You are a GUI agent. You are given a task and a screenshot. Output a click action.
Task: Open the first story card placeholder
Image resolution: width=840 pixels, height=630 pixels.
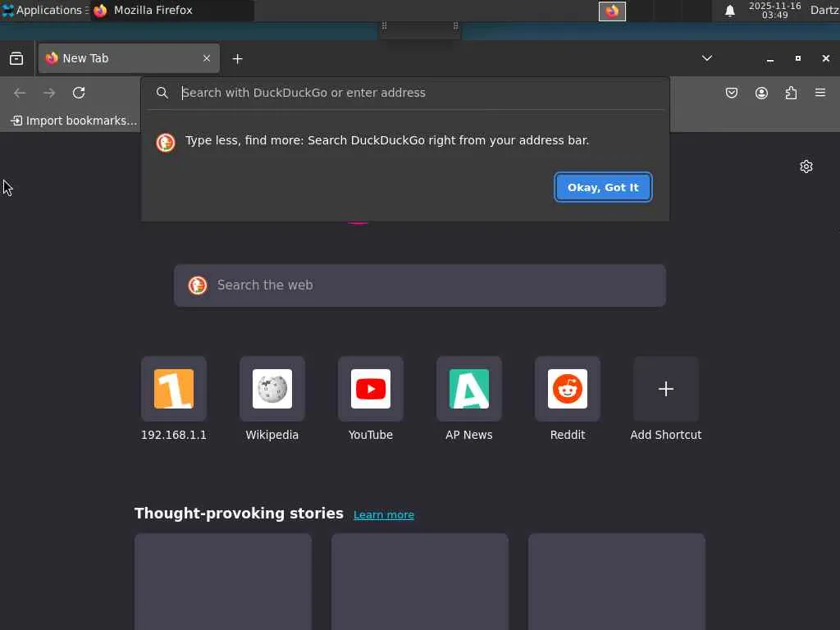pos(223,582)
